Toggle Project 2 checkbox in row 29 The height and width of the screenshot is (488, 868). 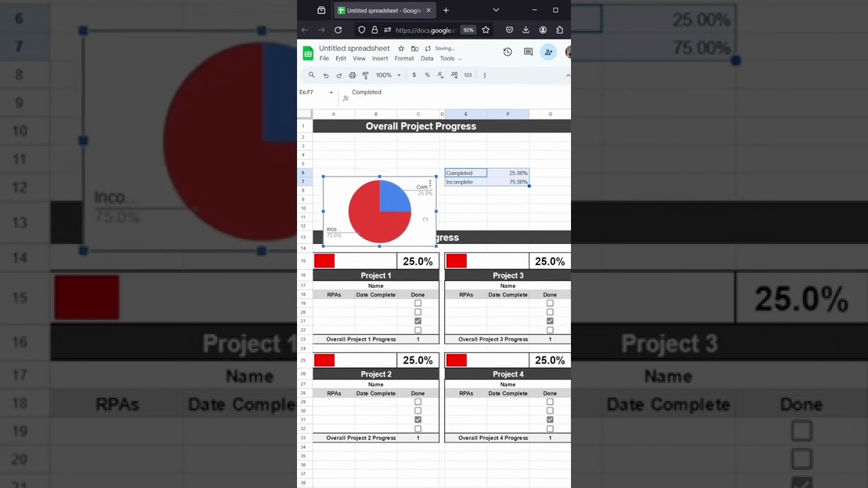point(418,402)
